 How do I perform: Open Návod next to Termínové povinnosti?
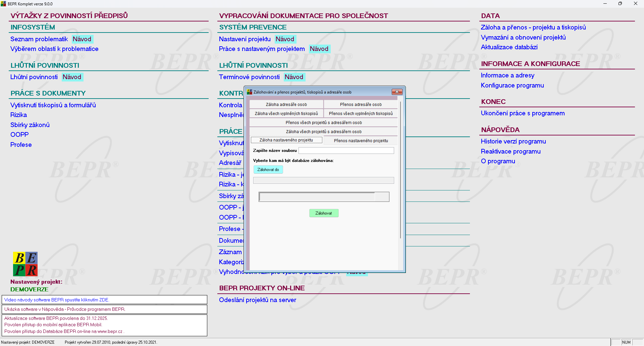pos(294,77)
